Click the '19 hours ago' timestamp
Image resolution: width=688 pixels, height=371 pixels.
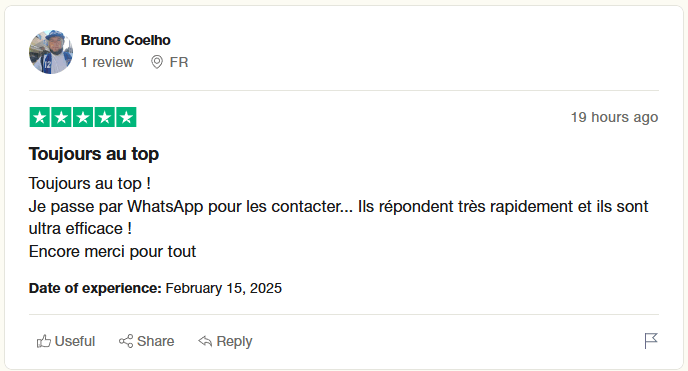(x=614, y=117)
